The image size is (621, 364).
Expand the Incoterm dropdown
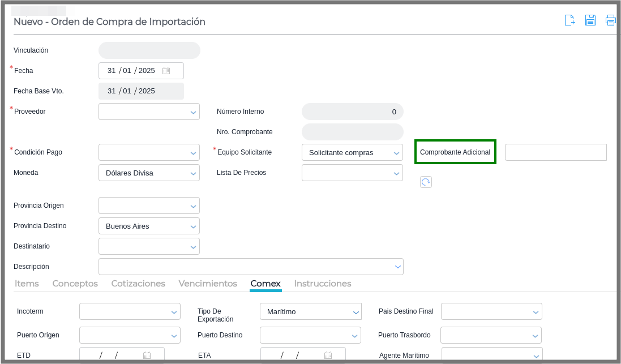coord(174,312)
